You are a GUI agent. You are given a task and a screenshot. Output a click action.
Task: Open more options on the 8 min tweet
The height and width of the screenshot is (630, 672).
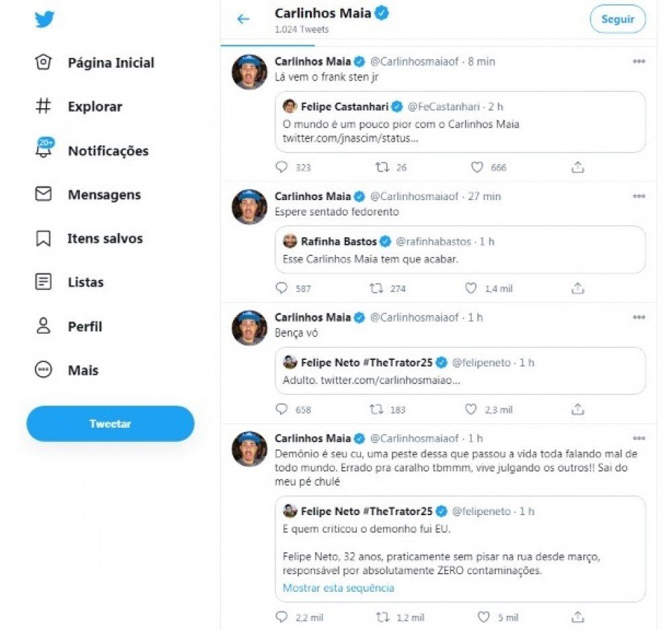(639, 61)
